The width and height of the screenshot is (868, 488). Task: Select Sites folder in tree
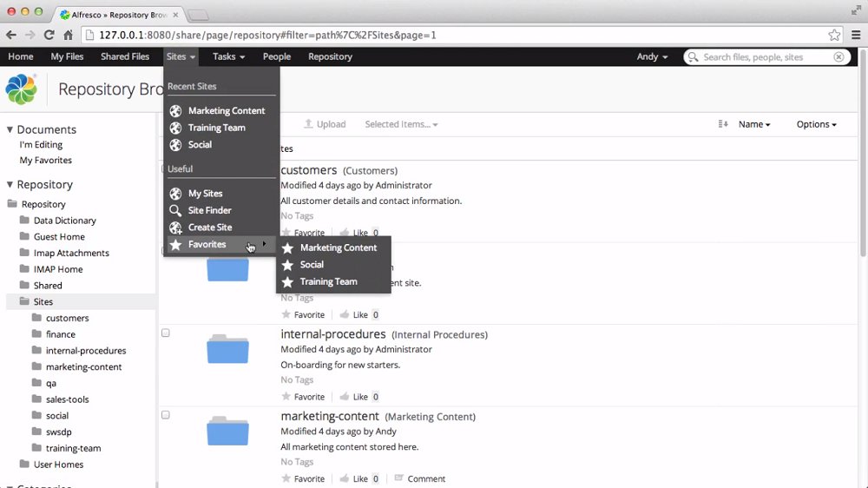43,302
